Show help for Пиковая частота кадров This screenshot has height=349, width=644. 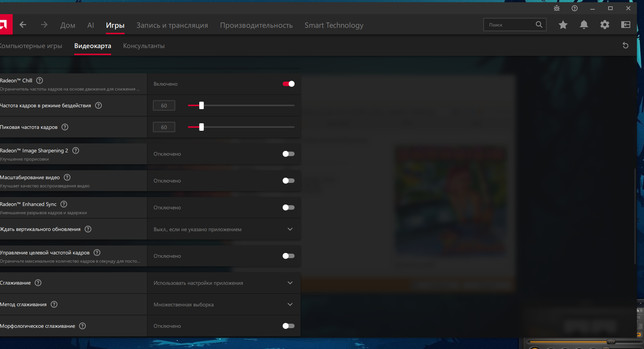(65, 127)
